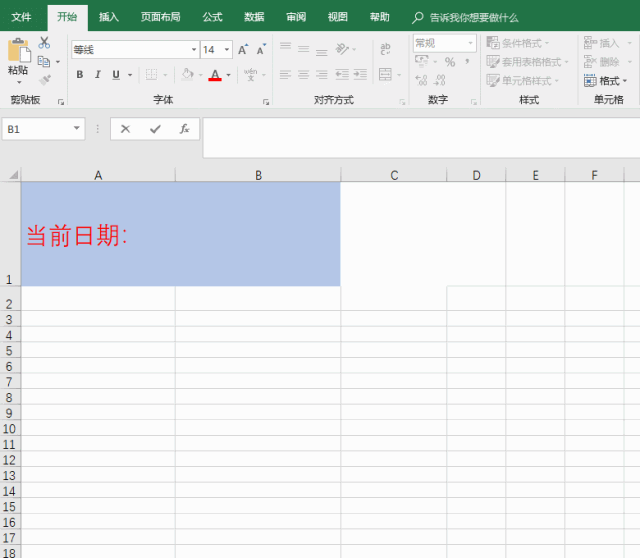This screenshot has width=640, height=558.
Task: Click into the formula bar input
Action: tap(421, 138)
